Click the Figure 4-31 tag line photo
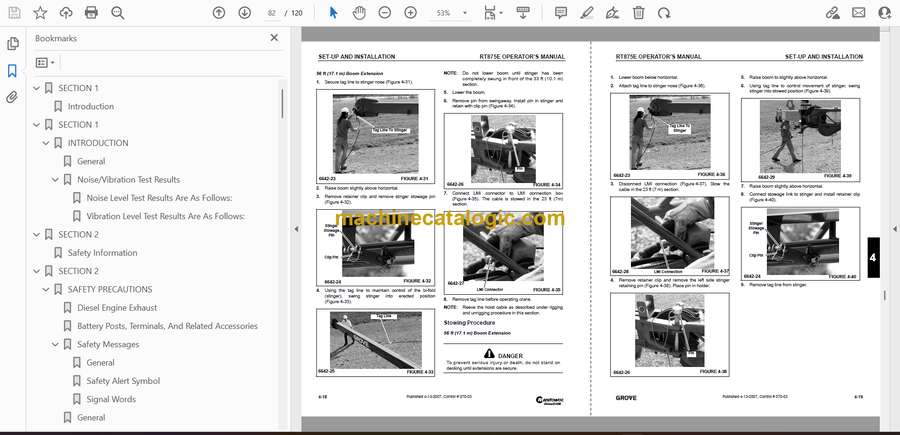This screenshot has width=900, height=435. [375, 134]
